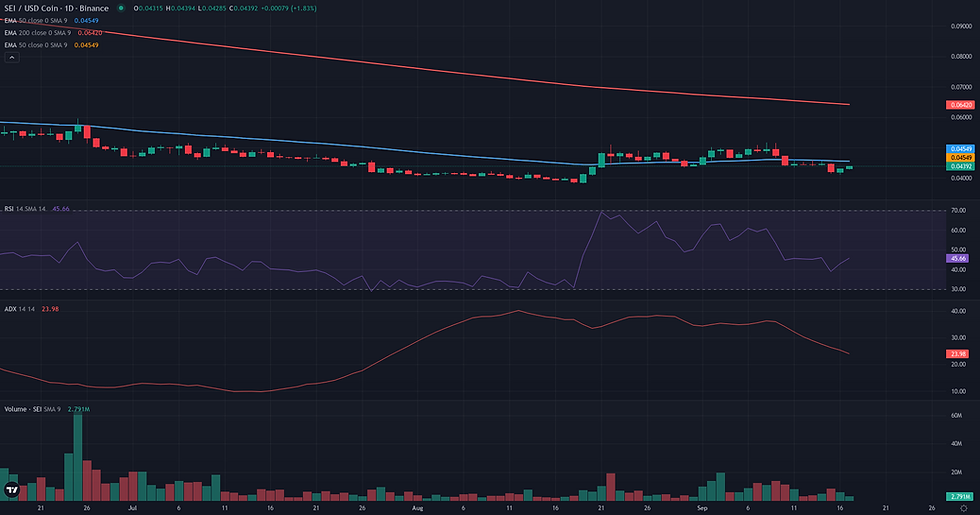
Task: Select the blue EMA 50 close legend
Action: pyautogui.click(x=36, y=21)
